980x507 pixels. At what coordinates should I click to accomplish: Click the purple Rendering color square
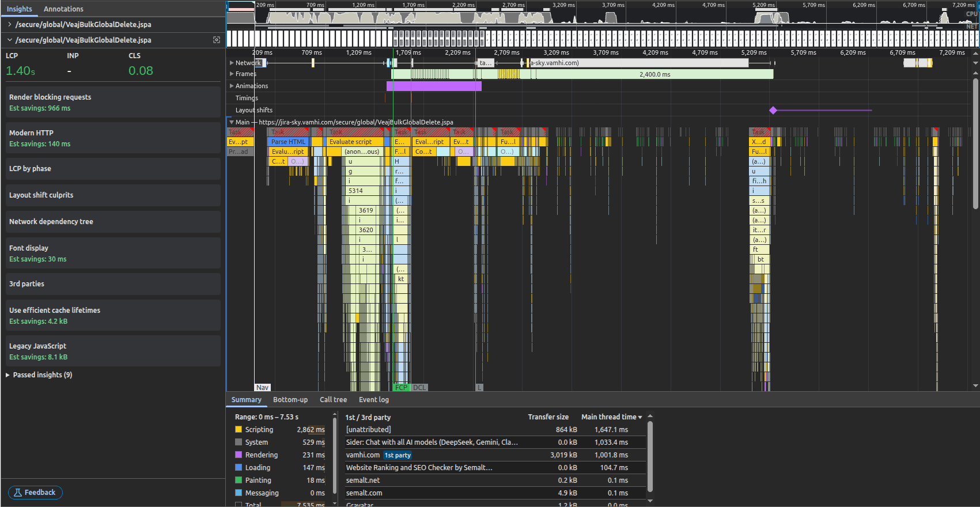click(239, 455)
